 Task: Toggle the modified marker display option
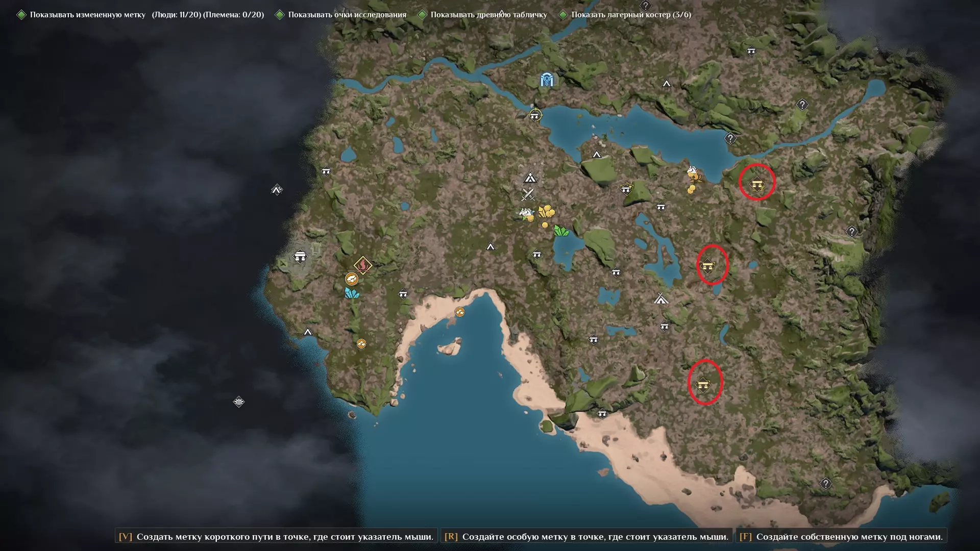(x=21, y=15)
